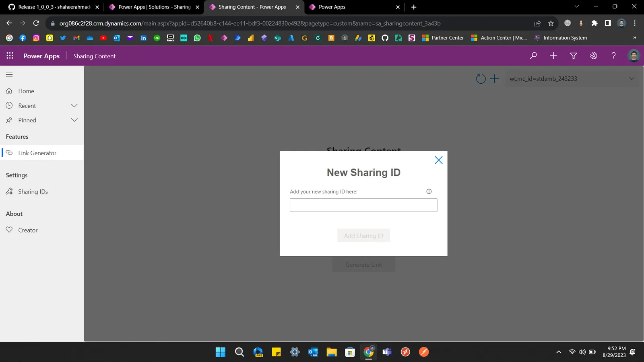Click the plus New record icon in header
The image size is (644, 362).
(x=553, y=56)
